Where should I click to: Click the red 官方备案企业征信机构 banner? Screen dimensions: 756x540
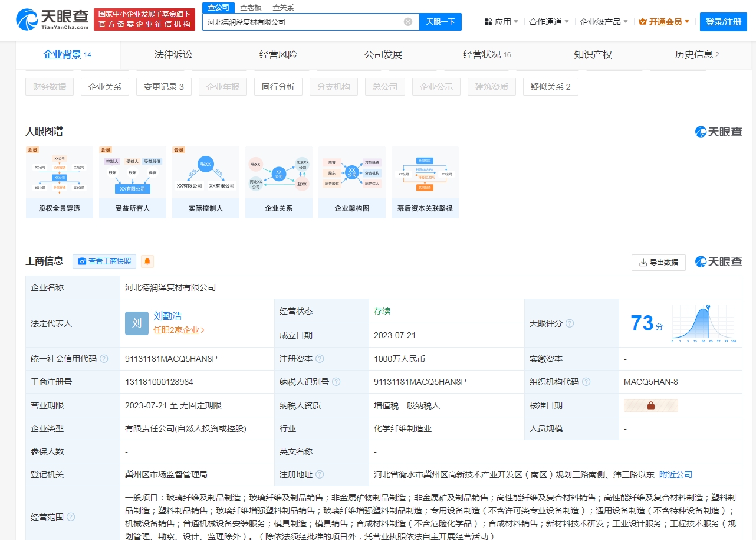pos(144,19)
